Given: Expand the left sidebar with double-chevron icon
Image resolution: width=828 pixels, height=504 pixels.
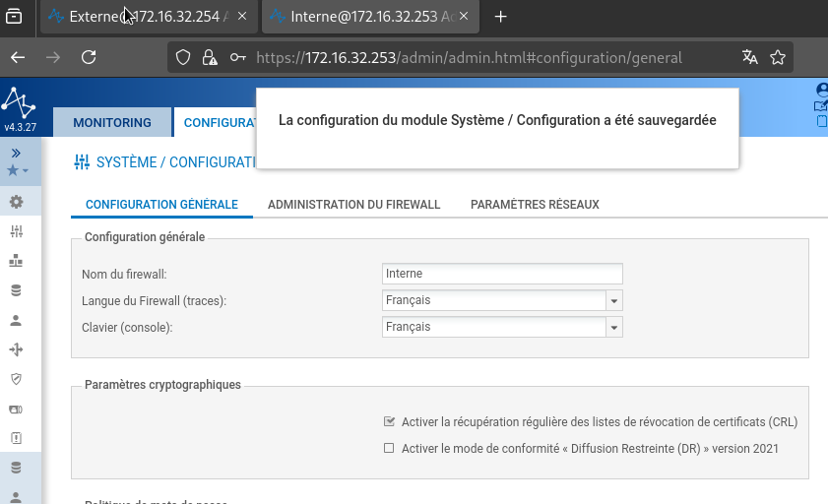Looking at the screenshot, I should tap(17, 153).
